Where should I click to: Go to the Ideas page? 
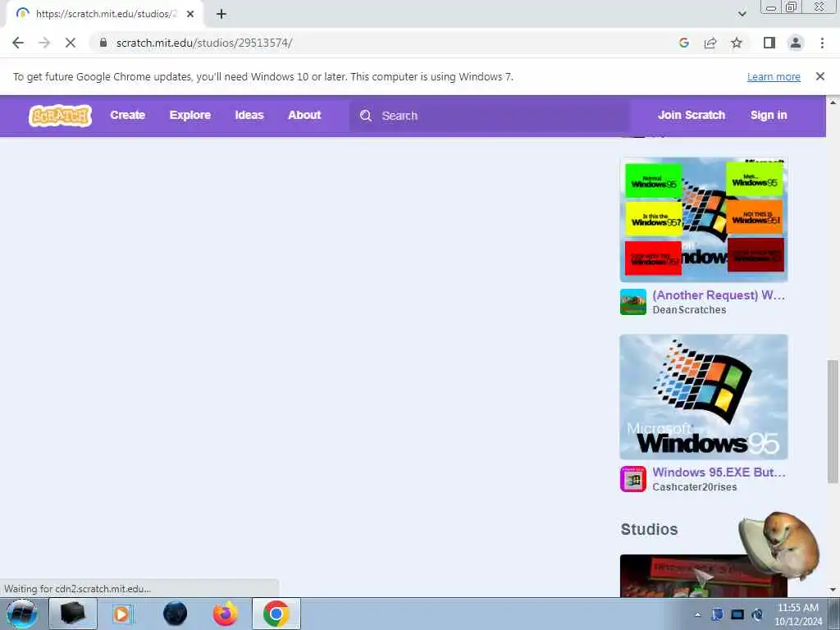point(249,115)
